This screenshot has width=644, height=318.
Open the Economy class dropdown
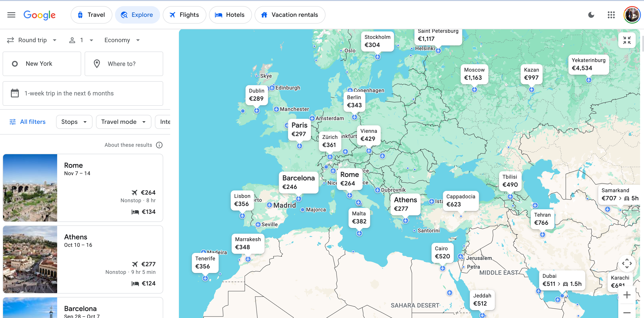(122, 40)
